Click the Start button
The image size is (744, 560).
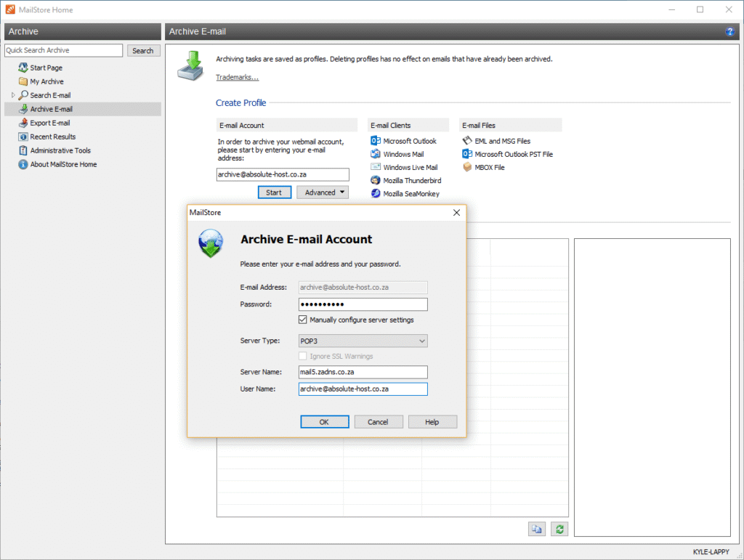pyautogui.click(x=274, y=192)
